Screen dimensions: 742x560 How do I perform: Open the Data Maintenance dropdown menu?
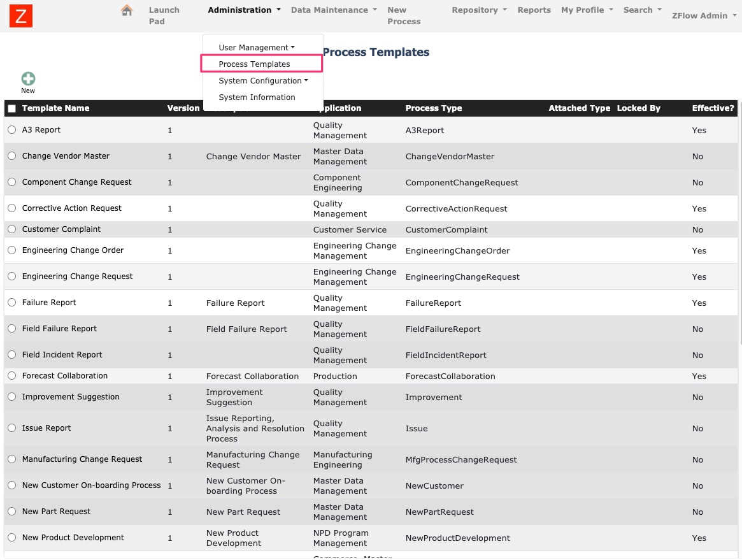click(334, 10)
